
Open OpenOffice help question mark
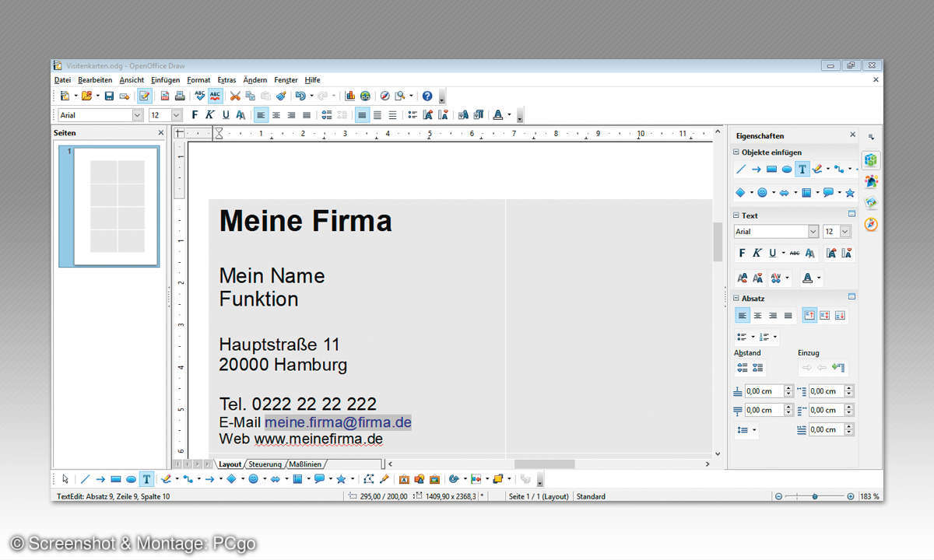(427, 96)
